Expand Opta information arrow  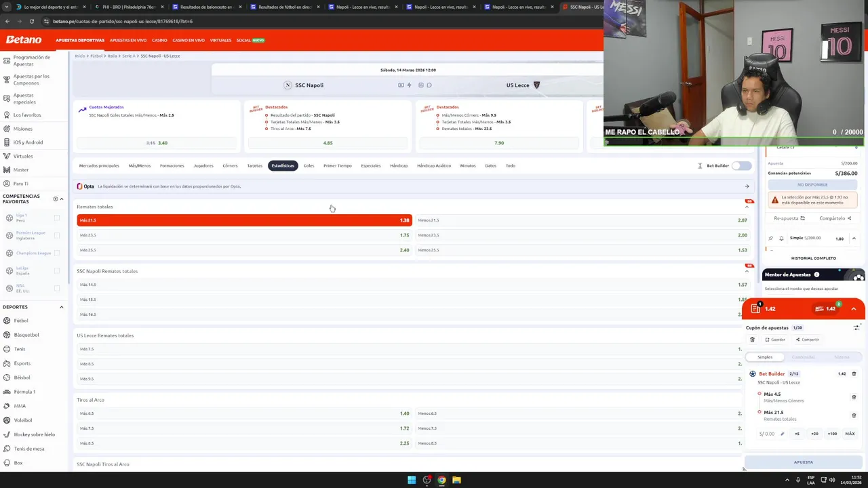[x=747, y=186]
